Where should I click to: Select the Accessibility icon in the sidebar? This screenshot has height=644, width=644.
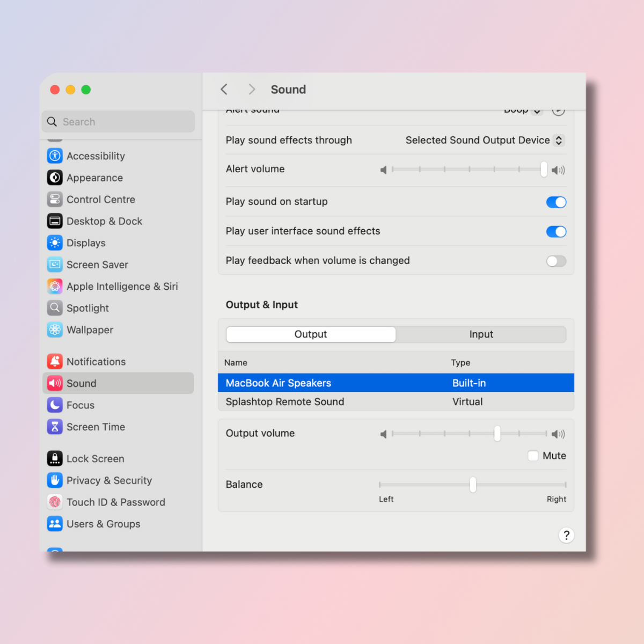point(55,156)
